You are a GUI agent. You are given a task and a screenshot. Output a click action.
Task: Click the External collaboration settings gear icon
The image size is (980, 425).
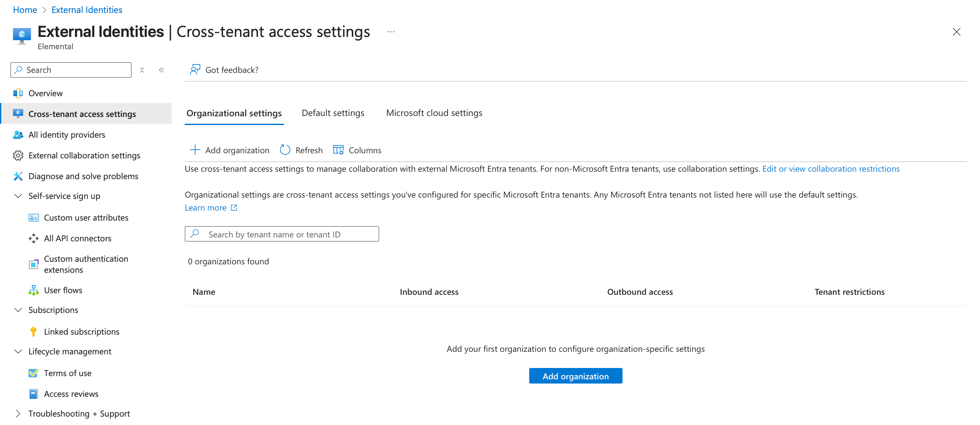click(x=18, y=155)
